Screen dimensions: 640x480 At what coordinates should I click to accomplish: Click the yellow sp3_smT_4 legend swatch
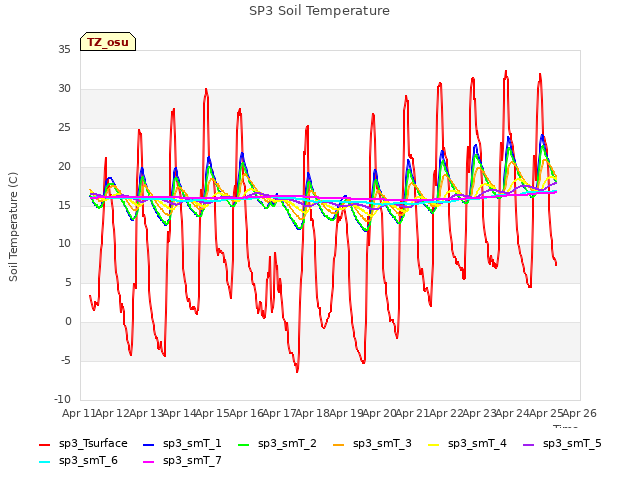click(433, 444)
